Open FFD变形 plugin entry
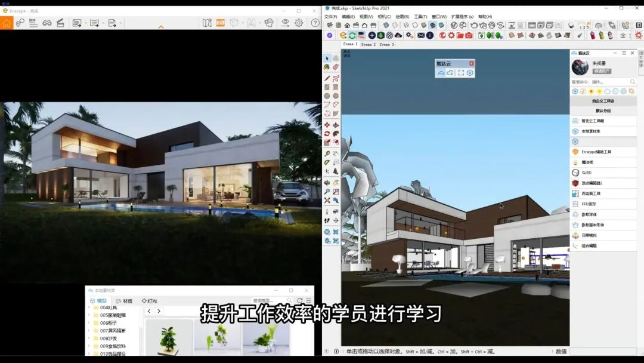 coord(603,204)
